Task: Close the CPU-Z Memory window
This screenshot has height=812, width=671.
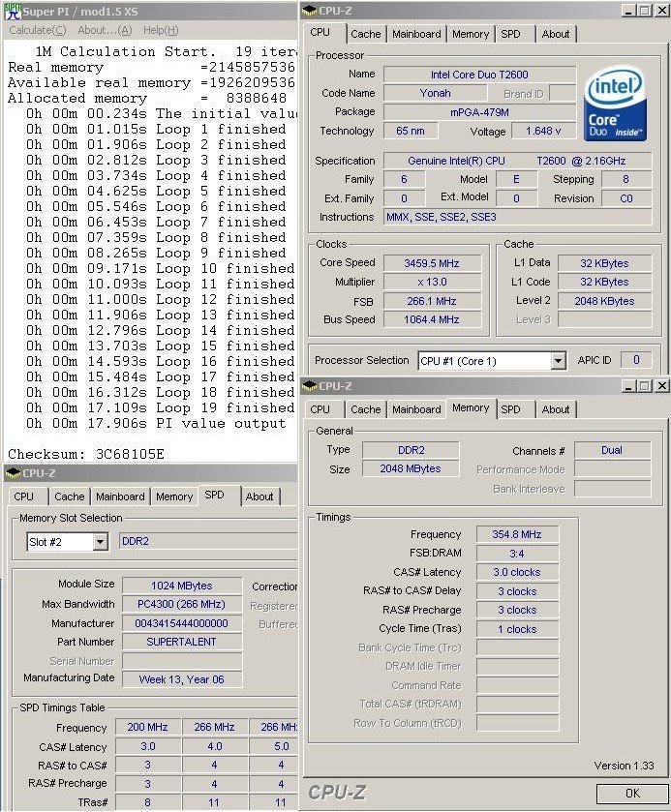Action: pyautogui.click(x=661, y=386)
